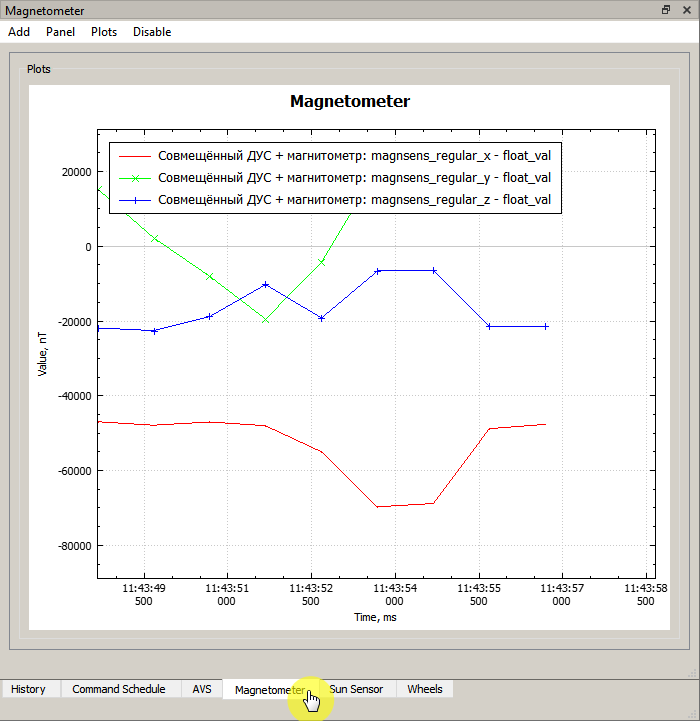Image resolution: width=700 pixels, height=721 pixels.
Task: Select the Magnetometer tab
Action: 269,689
